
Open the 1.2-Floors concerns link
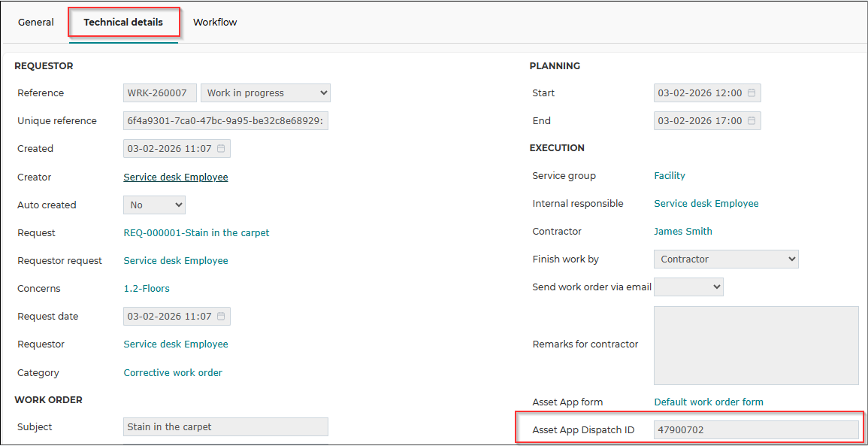point(147,289)
